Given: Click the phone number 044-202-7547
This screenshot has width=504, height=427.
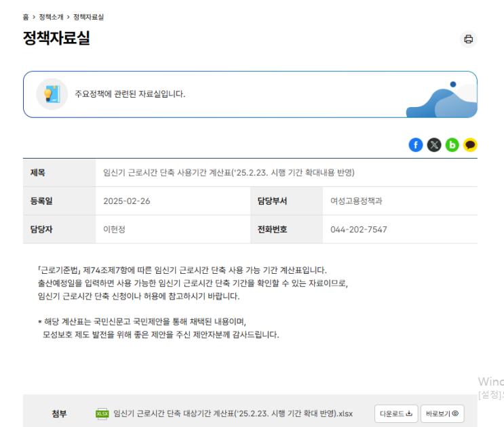Looking at the screenshot, I should click(x=359, y=229).
